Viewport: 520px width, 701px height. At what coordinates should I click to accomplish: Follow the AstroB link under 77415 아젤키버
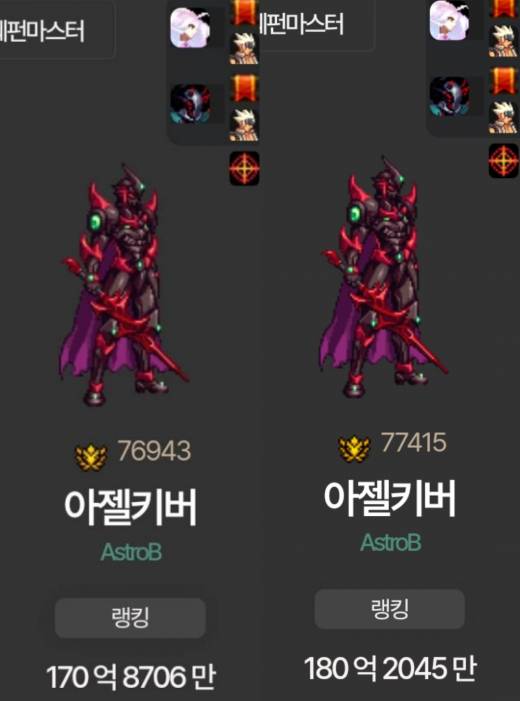pyautogui.click(x=391, y=543)
